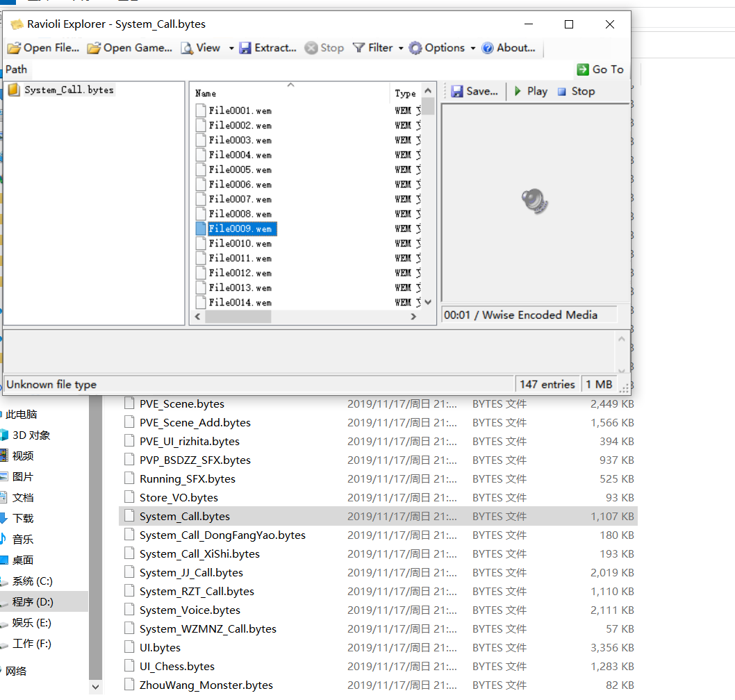Sort the list by Type column

[x=405, y=93]
